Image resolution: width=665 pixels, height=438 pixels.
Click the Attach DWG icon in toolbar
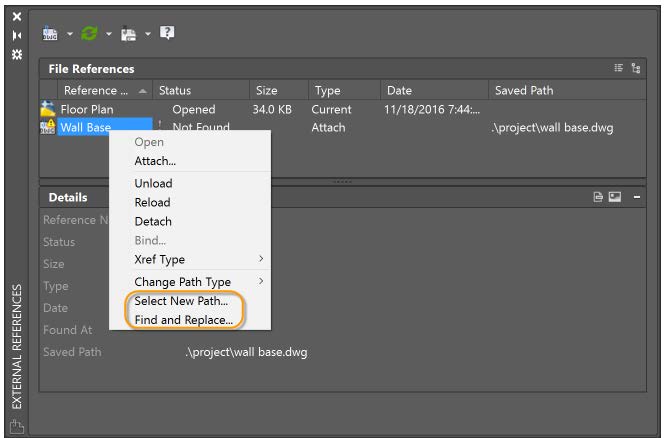tap(51, 33)
